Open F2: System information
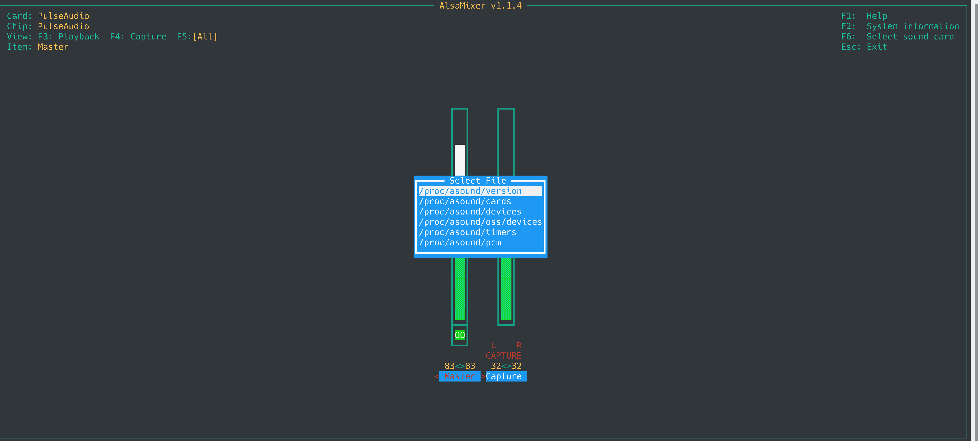The height and width of the screenshot is (441, 980). 900,26
